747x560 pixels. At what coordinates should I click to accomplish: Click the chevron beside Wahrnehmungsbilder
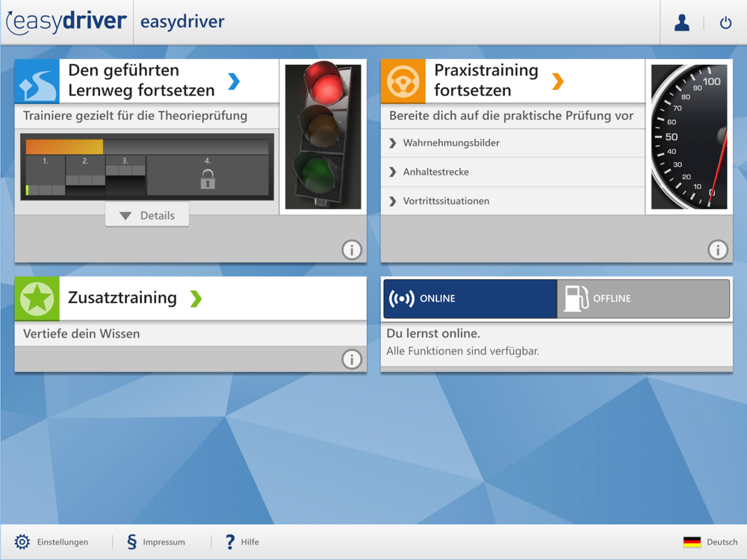[x=393, y=143]
